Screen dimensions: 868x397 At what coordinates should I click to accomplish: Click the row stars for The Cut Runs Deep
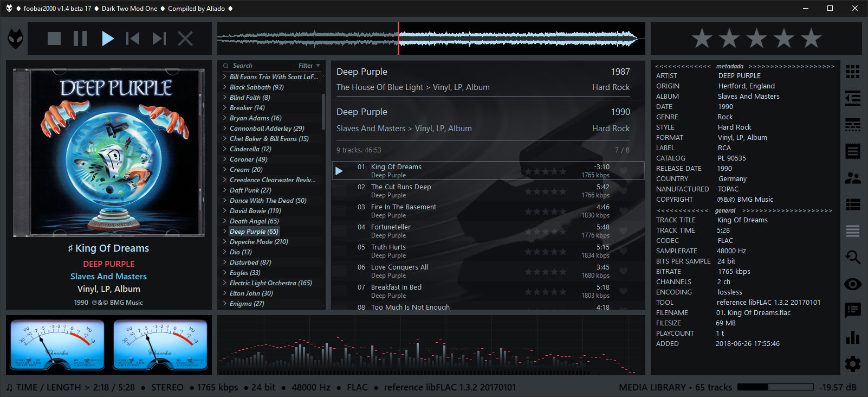546,191
